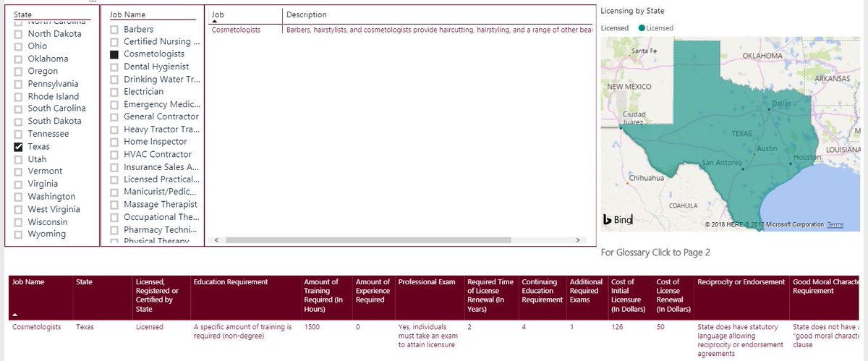
Task: Sort by Reciprocity or Endorsement header
Action: [741, 282]
